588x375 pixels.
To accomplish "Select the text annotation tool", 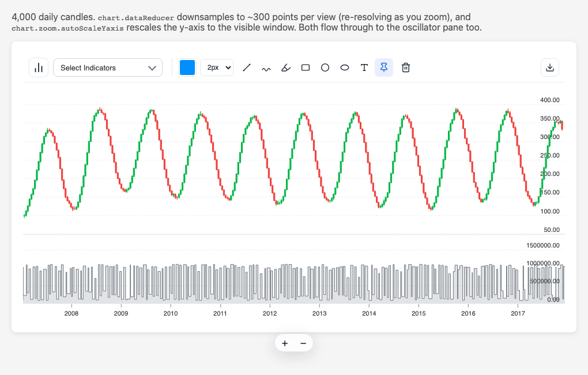I will click(364, 67).
